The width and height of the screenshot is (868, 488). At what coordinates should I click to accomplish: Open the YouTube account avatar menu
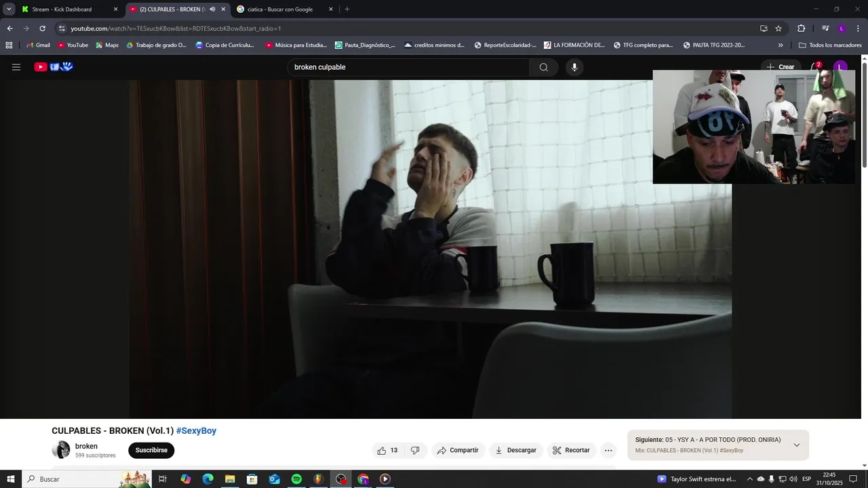[840, 67]
